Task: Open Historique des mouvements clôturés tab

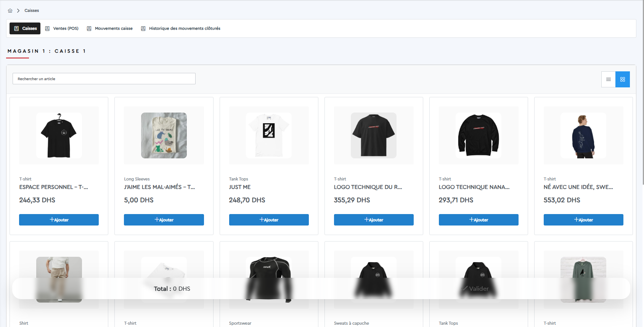Action: [181, 28]
